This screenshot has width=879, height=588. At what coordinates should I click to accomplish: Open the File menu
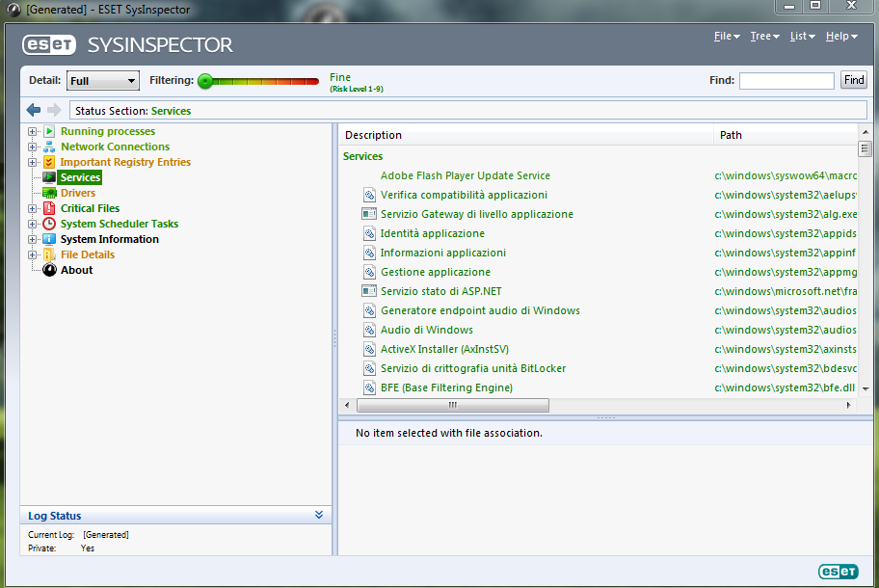click(727, 36)
